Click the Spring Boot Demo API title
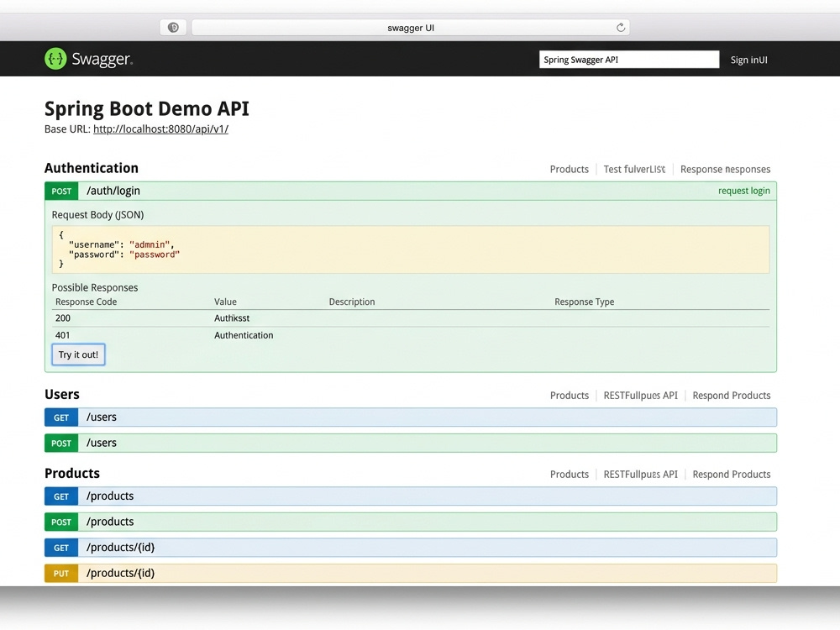840x630 pixels. (147, 108)
